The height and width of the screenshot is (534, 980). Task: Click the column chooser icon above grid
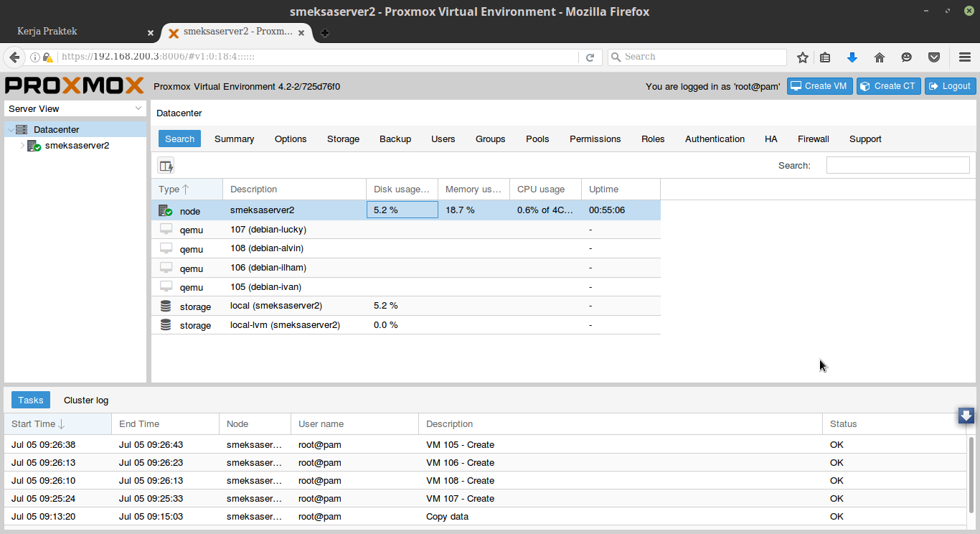click(x=166, y=166)
